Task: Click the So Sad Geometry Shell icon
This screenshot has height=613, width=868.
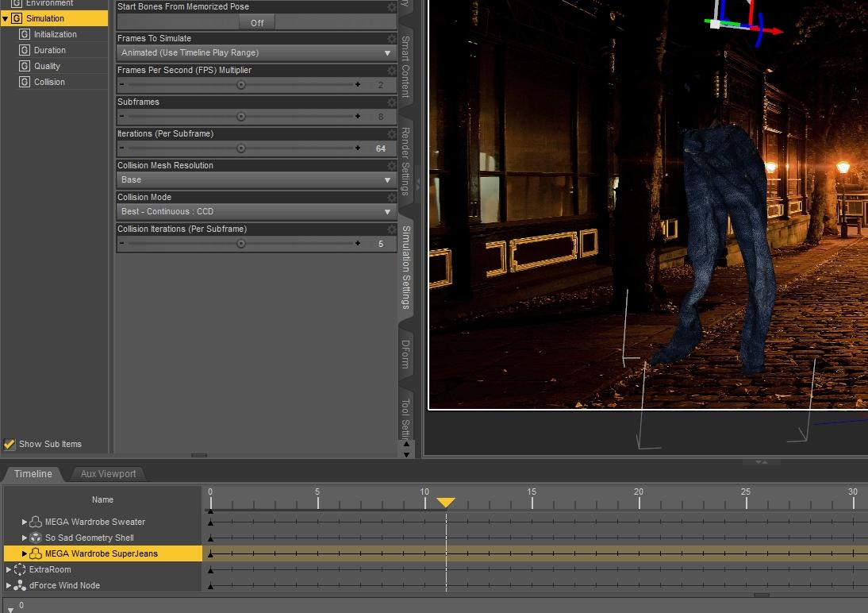Action: tap(36, 538)
